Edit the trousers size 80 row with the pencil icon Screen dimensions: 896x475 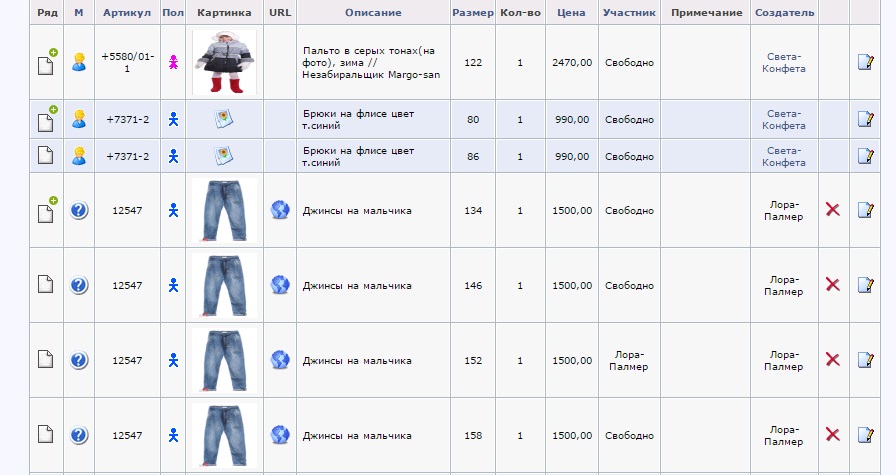click(866, 119)
